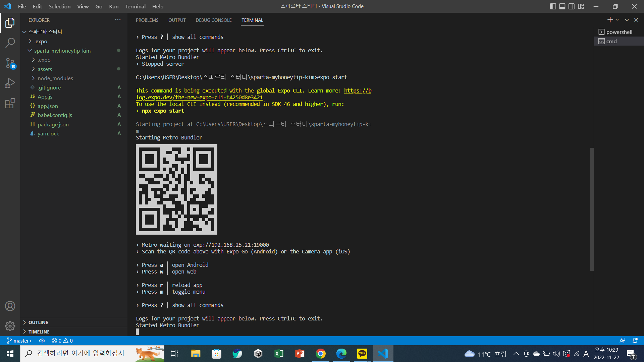
Task: Open the Edit menu
Action: click(37, 6)
